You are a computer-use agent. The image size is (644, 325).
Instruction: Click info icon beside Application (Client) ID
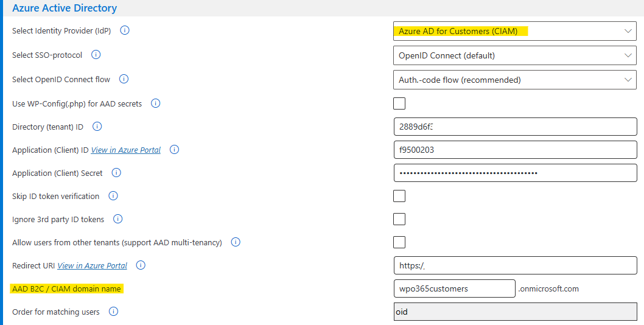pos(174,150)
